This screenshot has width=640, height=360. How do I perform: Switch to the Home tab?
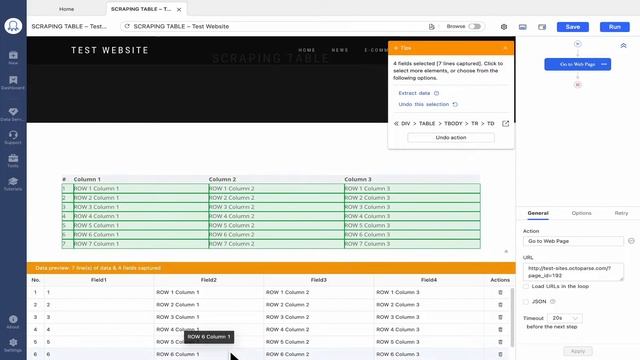67,9
